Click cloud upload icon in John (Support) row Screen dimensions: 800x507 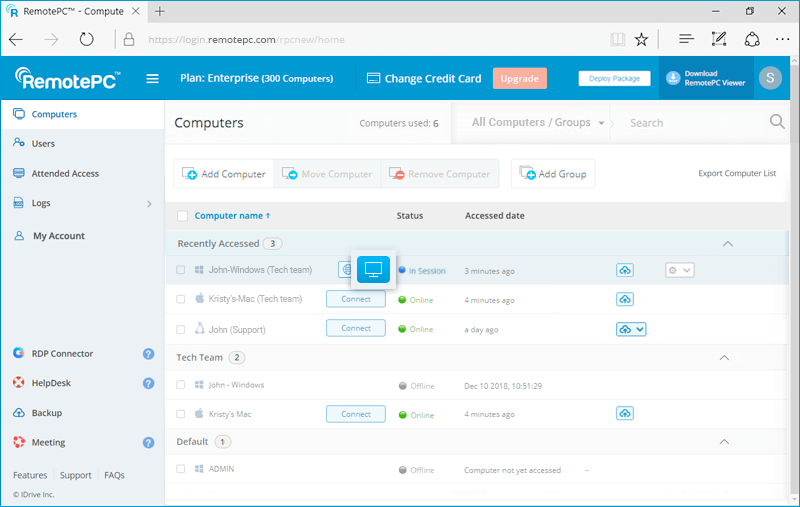click(x=625, y=329)
